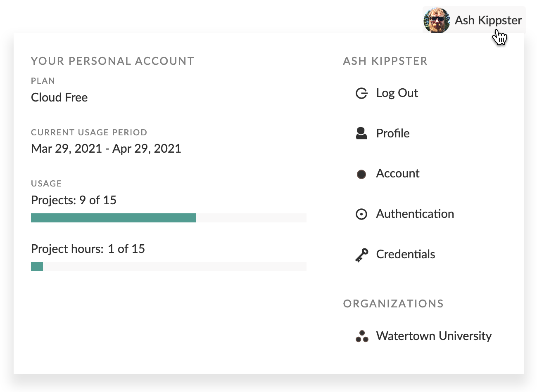Click the Cloud Free plan label
537x392 pixels.
click(59, 97)
